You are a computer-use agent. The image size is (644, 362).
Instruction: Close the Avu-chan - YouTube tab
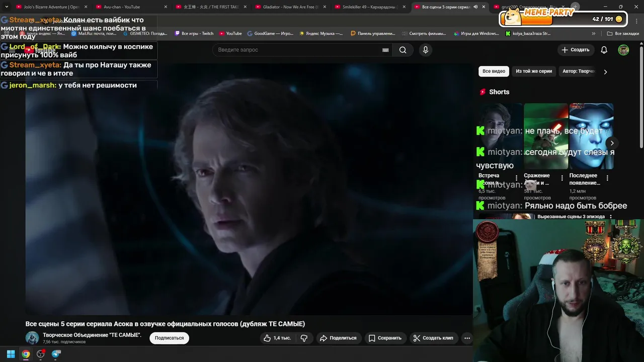(x=166, y=7)
